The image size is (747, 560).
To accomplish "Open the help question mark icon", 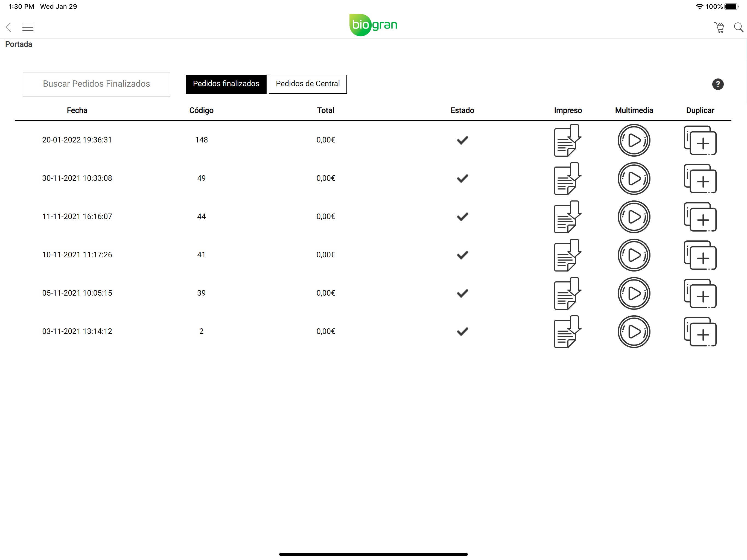I will coord(718,84).
